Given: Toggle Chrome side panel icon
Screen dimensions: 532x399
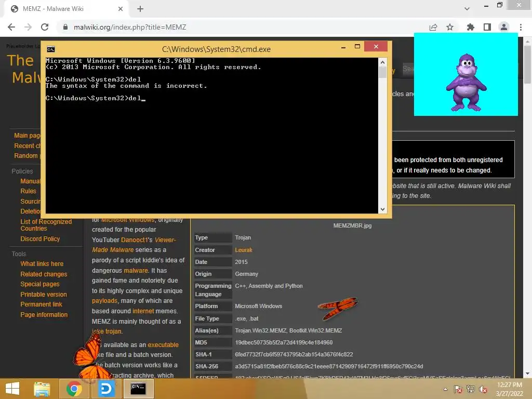Looking at the screenshot, I should (487, 27).
